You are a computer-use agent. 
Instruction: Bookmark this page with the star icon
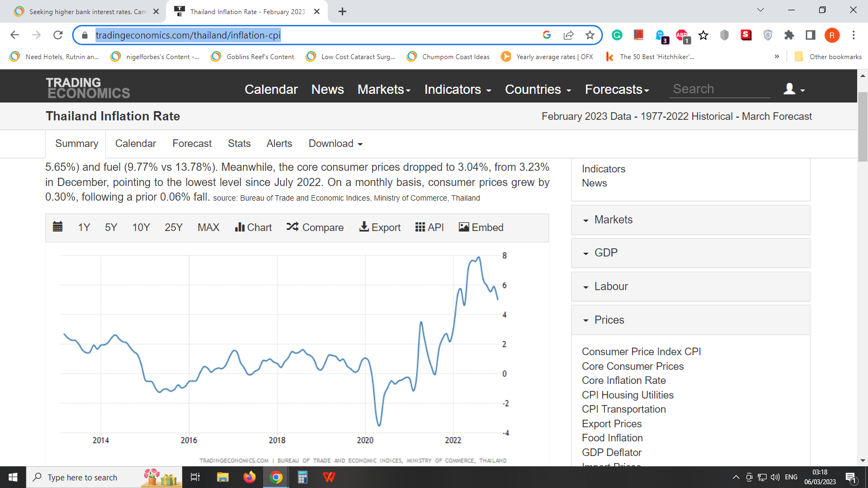click(x=590, y=35)
